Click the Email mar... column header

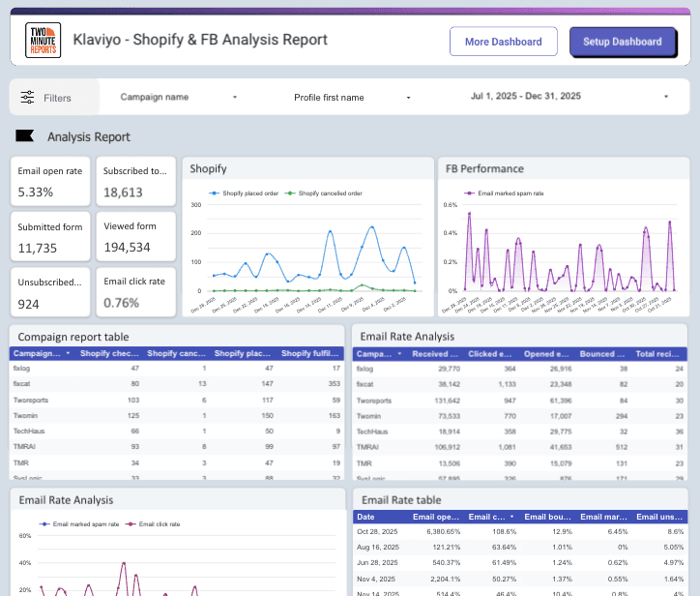[x=603, y=517]
